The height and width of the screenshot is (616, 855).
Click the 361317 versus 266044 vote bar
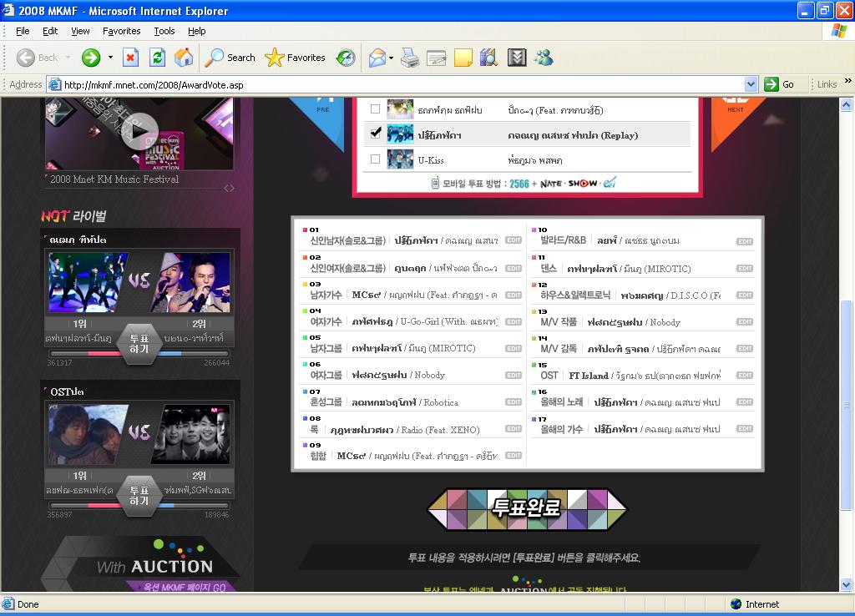click(x=139, y=353)
